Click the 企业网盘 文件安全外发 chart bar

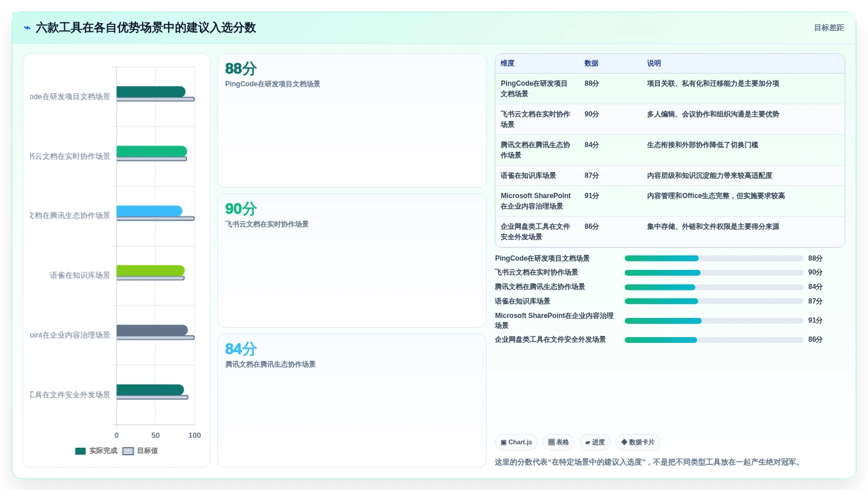pos(150,390)
